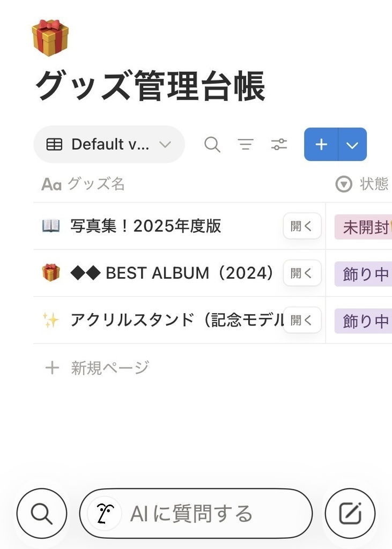392x549 pixels.
Task: Click the グッズ管理台帳 page title
Action: [150, 86]
